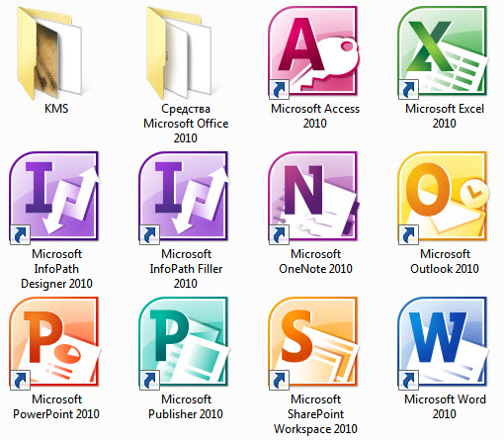This screenshot has width=504, height=440.
Task: Pick the "Microsoft SharePoint Workspace 2010" name text
Action: pos(315,414)
